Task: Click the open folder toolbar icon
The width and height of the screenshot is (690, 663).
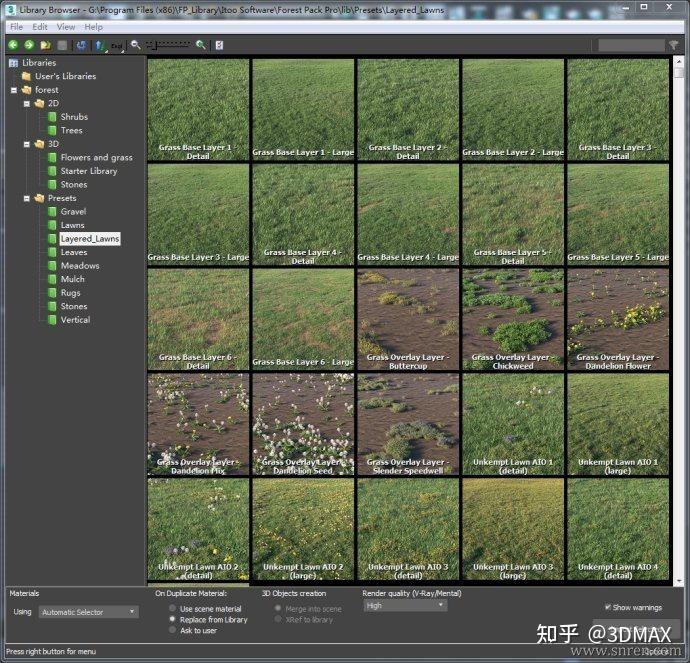Action: coord(46,45)
